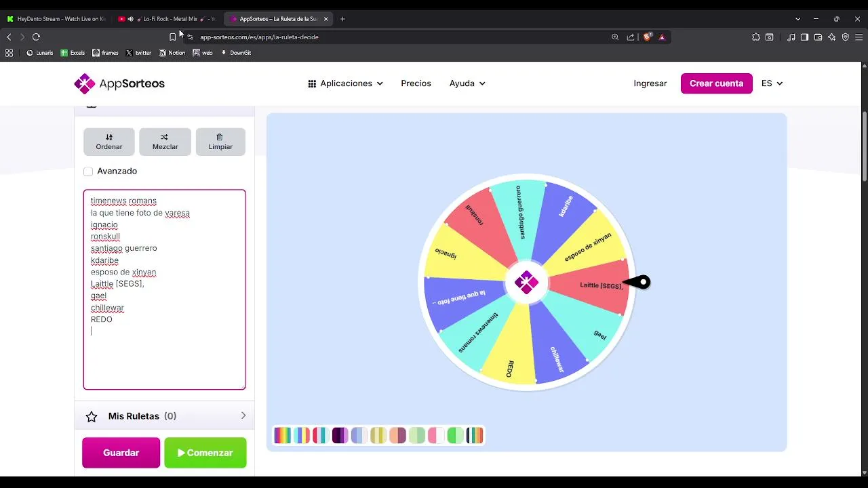Click the black wheel pointer
The height and width of the screenshot is (488, 868).
click(637, 282)
